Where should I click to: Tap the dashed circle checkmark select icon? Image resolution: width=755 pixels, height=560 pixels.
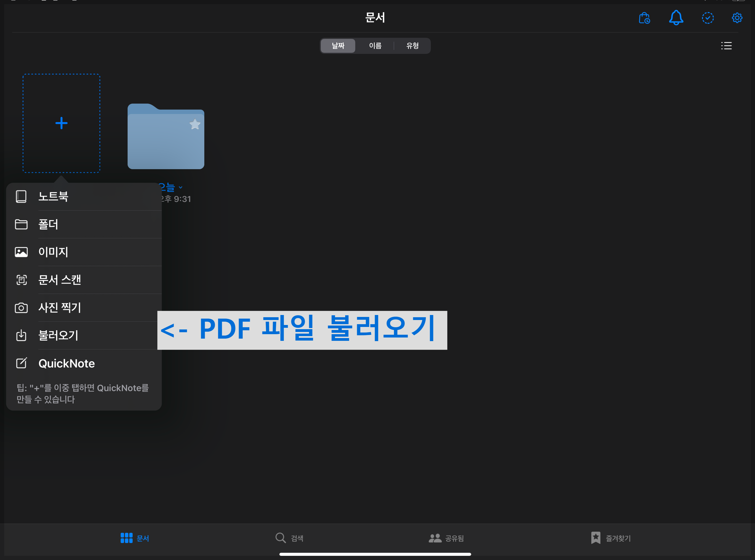click(x=707, y=18)
